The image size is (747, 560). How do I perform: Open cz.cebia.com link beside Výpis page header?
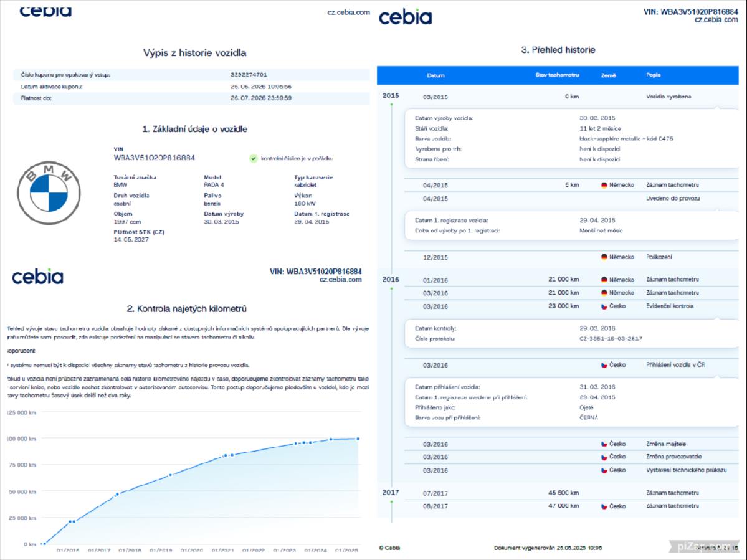(x=348, y=12)
